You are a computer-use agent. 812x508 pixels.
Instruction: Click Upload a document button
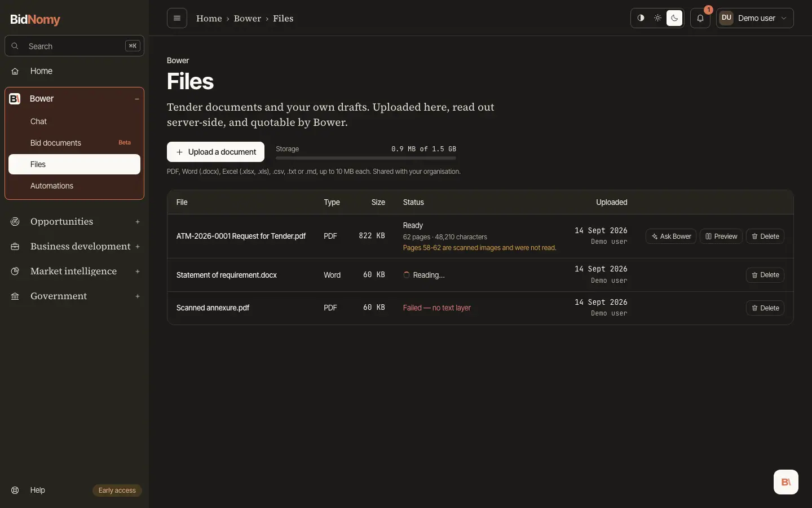click(x=215, y=152)
